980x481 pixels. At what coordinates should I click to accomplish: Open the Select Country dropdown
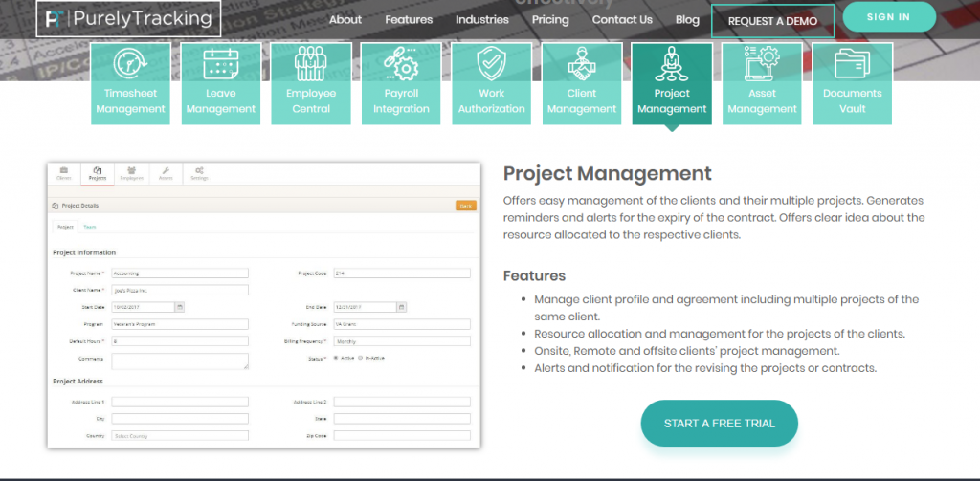coord(180,436)
